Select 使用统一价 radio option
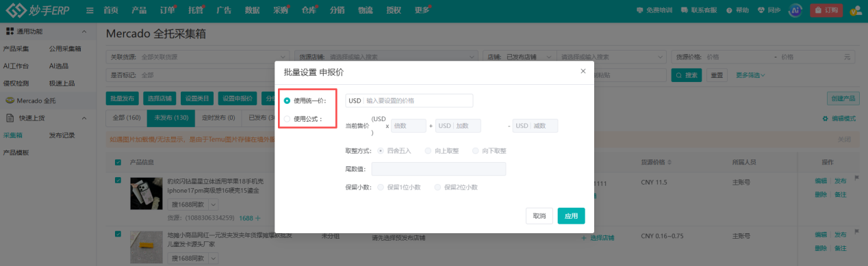The image size is (868, 266). click(287, 101)
